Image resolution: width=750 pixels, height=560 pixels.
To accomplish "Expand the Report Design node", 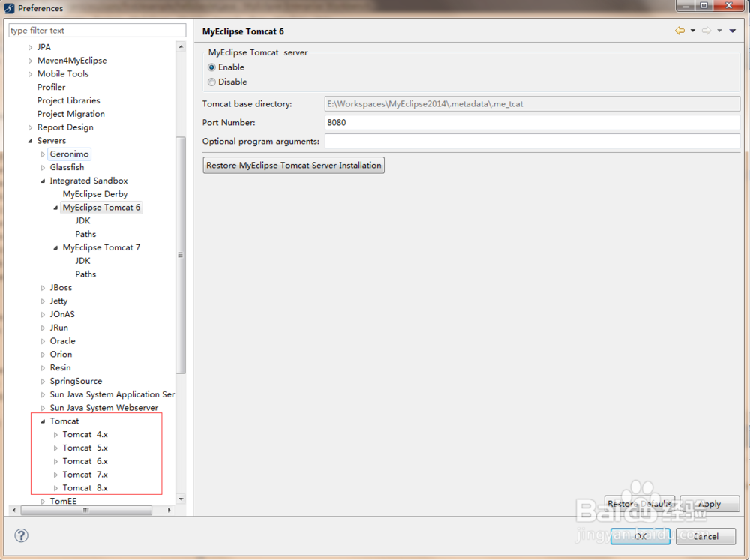I will (30, 127).
